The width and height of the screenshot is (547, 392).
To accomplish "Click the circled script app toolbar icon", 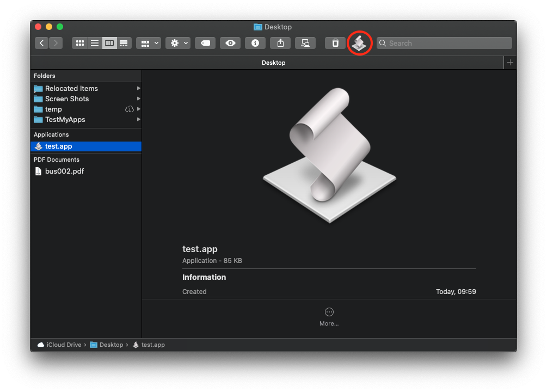I will 359,43.
